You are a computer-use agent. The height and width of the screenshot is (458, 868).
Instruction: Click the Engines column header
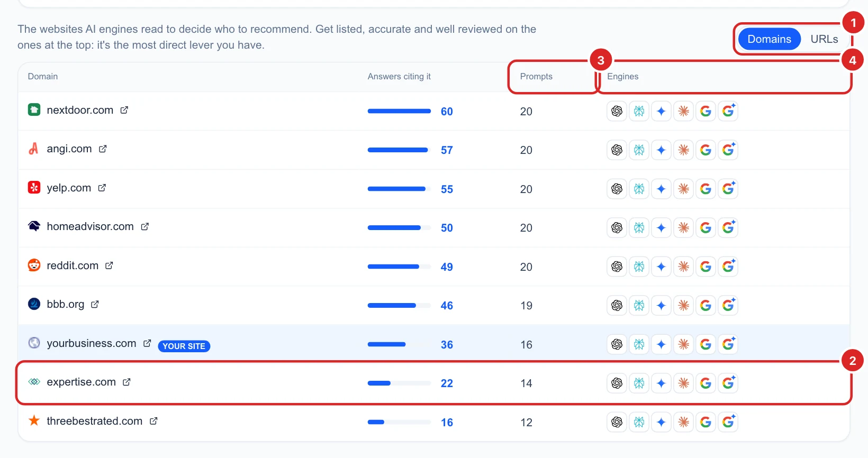pyautogui.click(x=623, y=76)
